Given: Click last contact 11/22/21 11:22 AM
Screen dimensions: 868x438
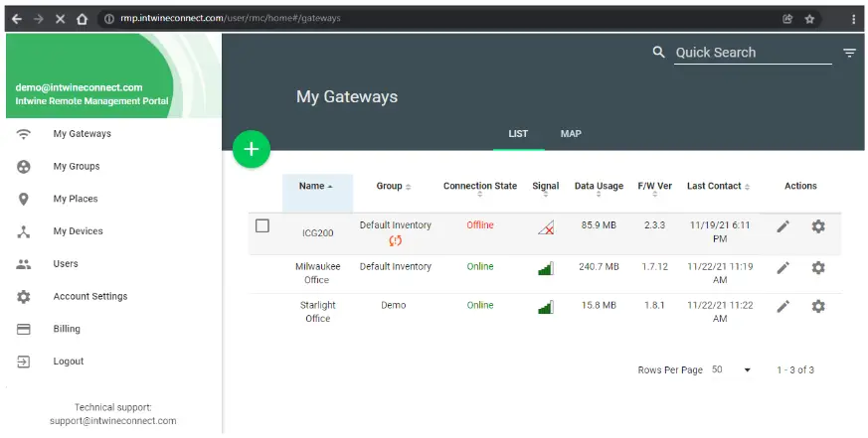Looking at the screenshot, I should point(720,312).
